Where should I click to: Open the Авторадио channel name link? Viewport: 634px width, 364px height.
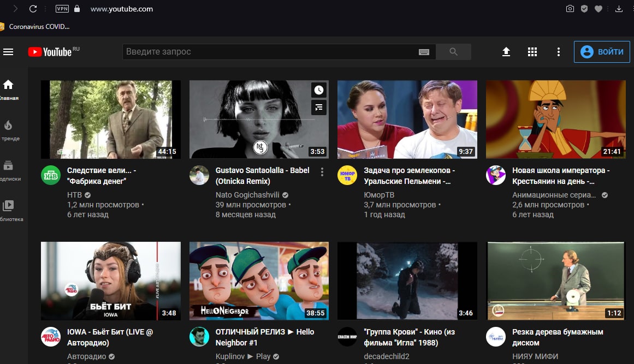[x=86, y=357]
